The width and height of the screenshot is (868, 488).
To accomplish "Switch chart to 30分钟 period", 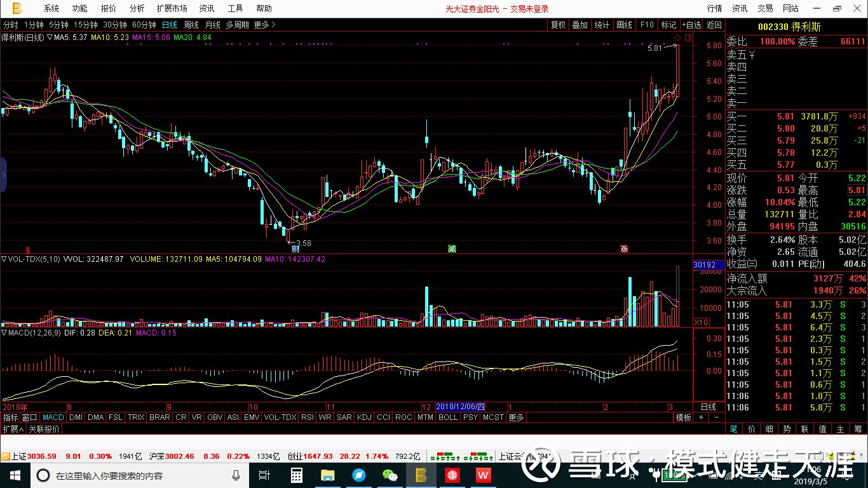I will click(x=115, y=25).
